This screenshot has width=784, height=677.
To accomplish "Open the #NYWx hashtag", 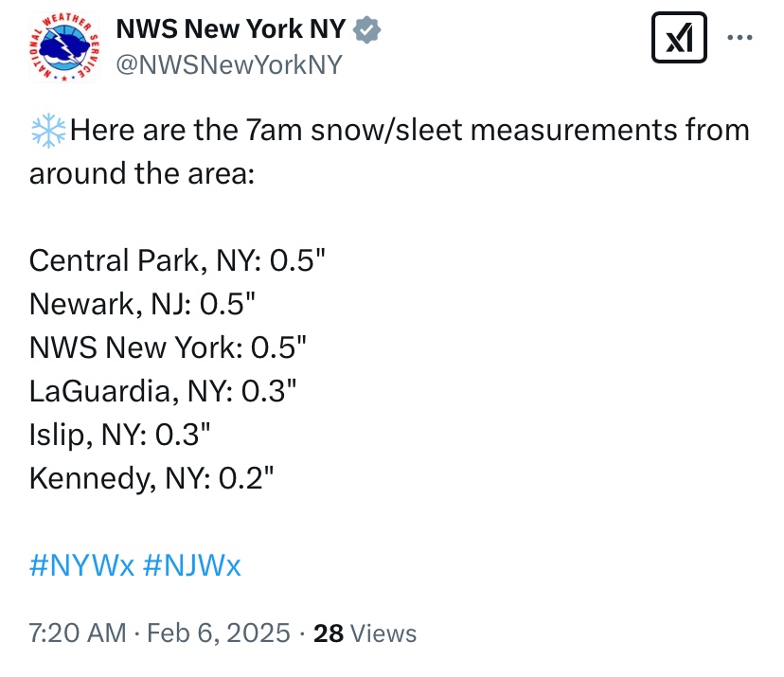I will point(82,565).
